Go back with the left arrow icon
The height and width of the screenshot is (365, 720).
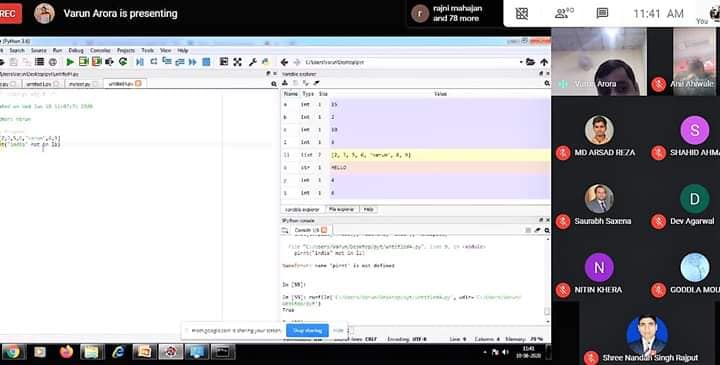click(x=284, y=62)
